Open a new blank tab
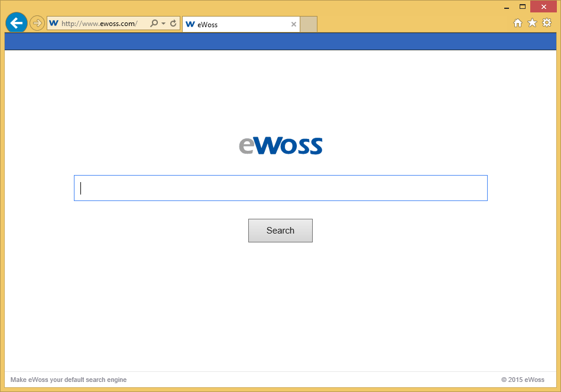 tap(309, 24)
